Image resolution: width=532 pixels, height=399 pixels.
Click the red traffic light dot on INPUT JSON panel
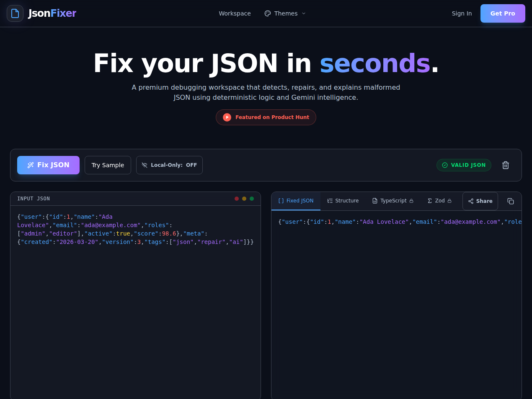coord(237,199)
